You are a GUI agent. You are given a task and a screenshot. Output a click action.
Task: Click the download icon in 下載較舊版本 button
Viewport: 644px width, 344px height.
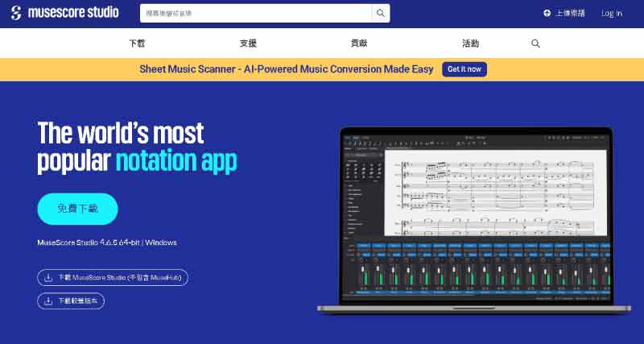[x=47, y=301]
